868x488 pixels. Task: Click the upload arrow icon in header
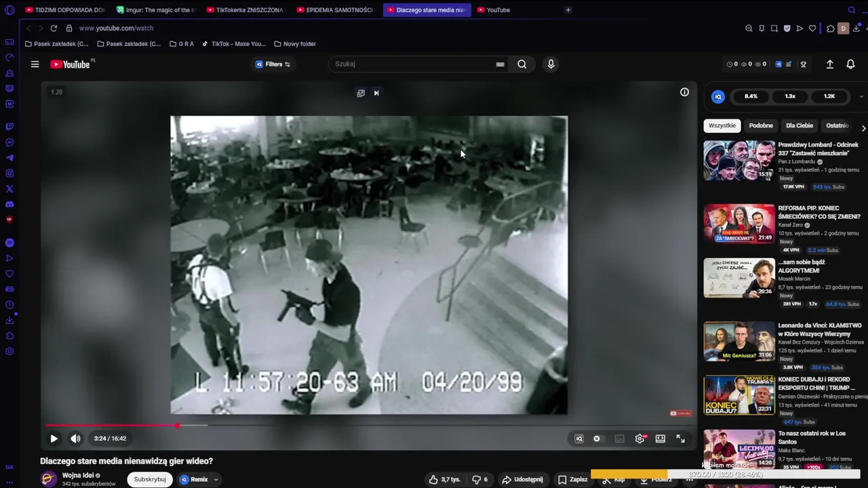point(829,64)
